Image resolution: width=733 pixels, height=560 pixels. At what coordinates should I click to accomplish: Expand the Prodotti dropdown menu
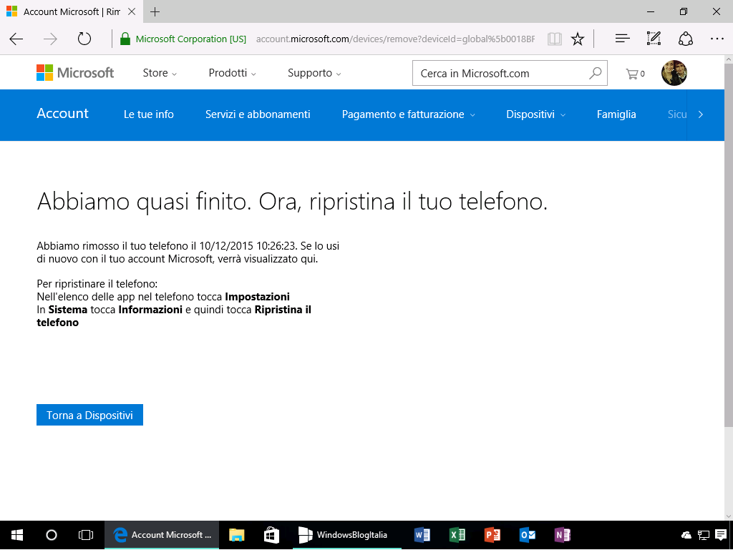point(233,73)
